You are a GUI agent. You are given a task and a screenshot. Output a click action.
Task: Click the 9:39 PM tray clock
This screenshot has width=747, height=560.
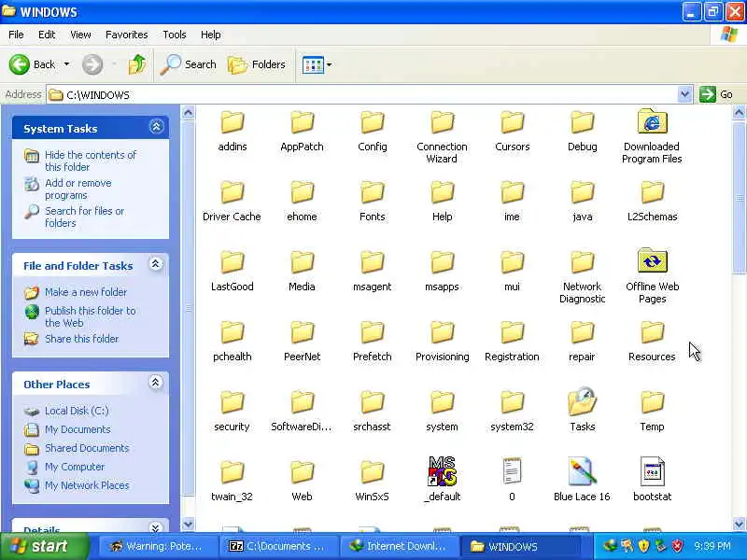(712, 546)
